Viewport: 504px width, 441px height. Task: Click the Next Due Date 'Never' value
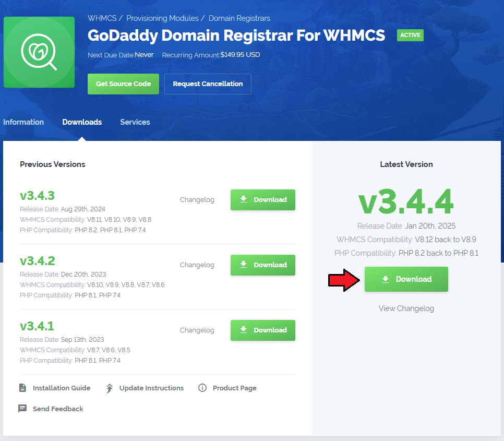pyautogui.click(x=144, y=55)
